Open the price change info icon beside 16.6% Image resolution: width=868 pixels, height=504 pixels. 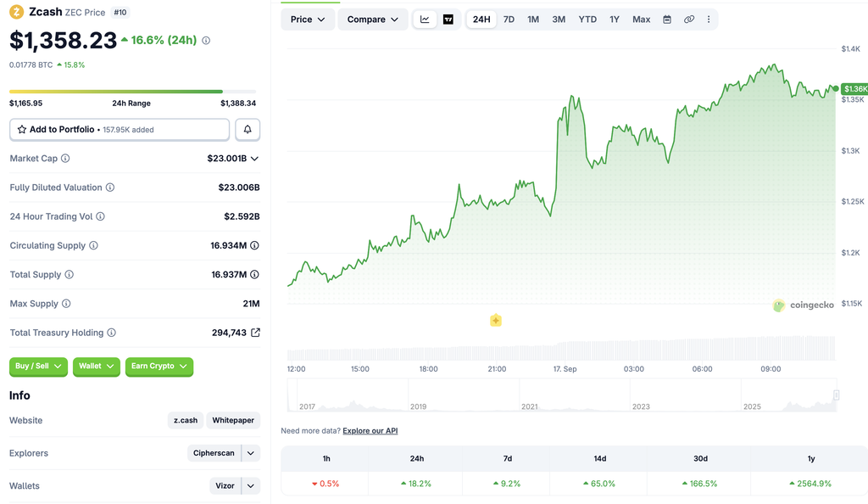[206, 41]
